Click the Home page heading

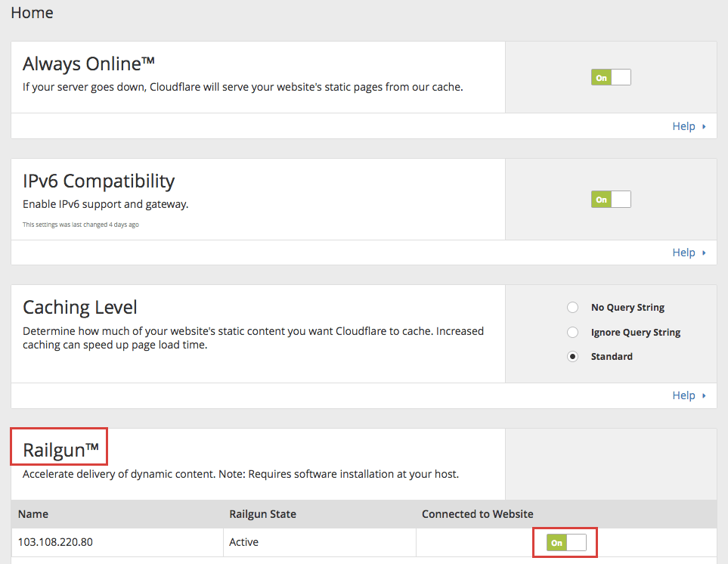(32, 13)
